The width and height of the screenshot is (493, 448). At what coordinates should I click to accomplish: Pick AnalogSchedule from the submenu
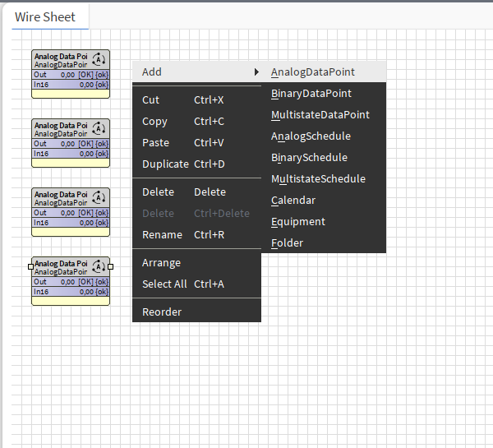coord(311,136)
